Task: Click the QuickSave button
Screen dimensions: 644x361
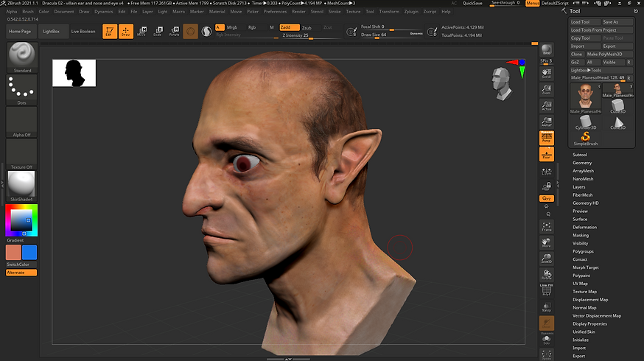Action: [x=472, y=3]
